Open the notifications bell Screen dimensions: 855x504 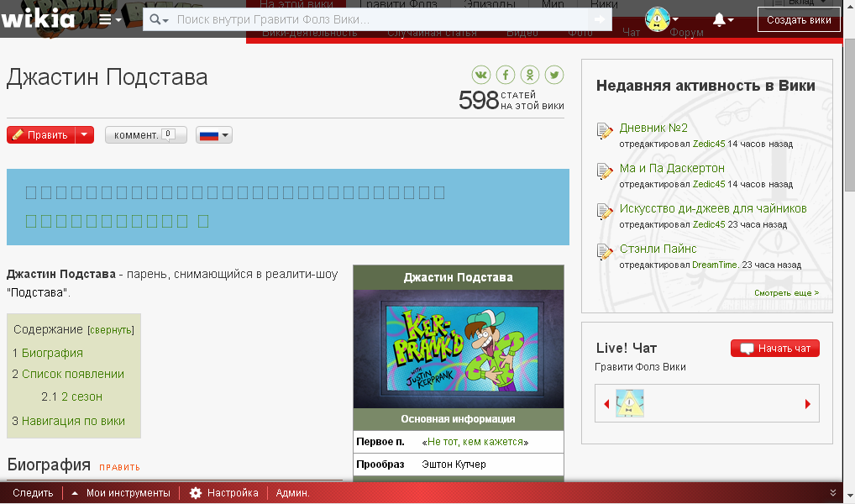coord(722,20)
